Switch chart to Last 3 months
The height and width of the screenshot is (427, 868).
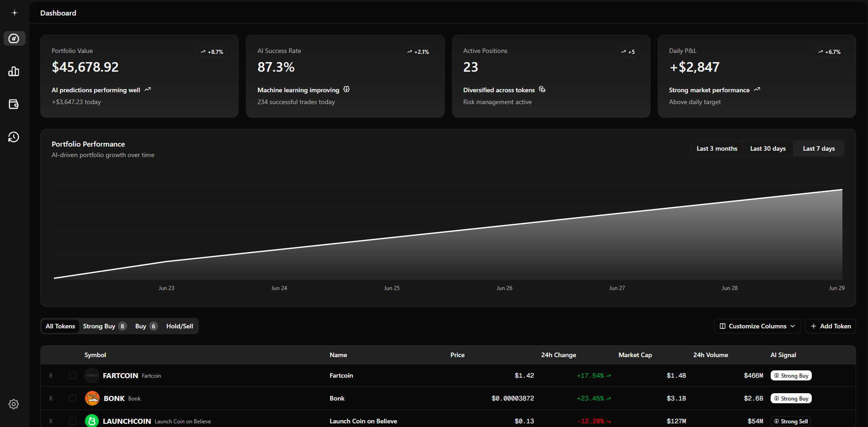coord(717,148)
